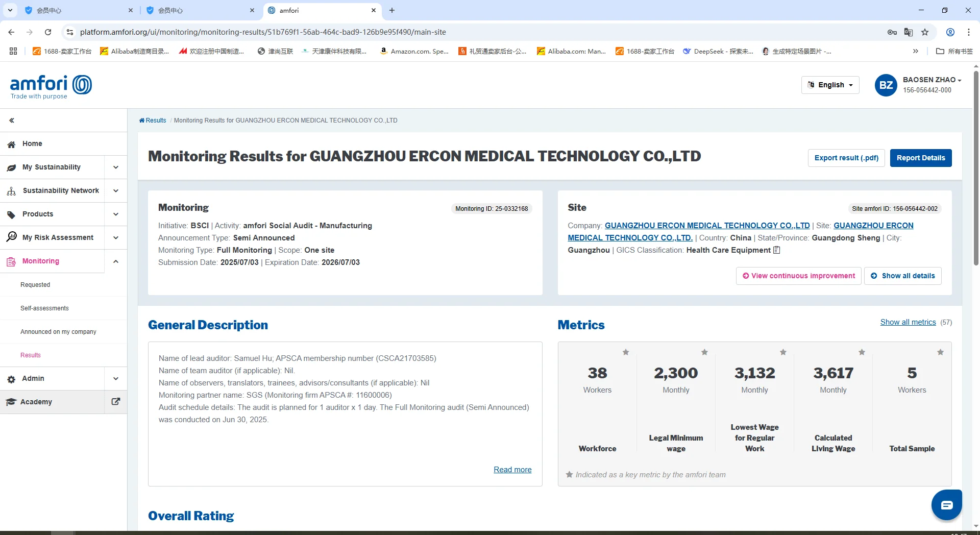The height and width of the screenshot is (535, 980).
Task: Open Academy external link icon
Action: pyautogui.click(x=116, y=402)
